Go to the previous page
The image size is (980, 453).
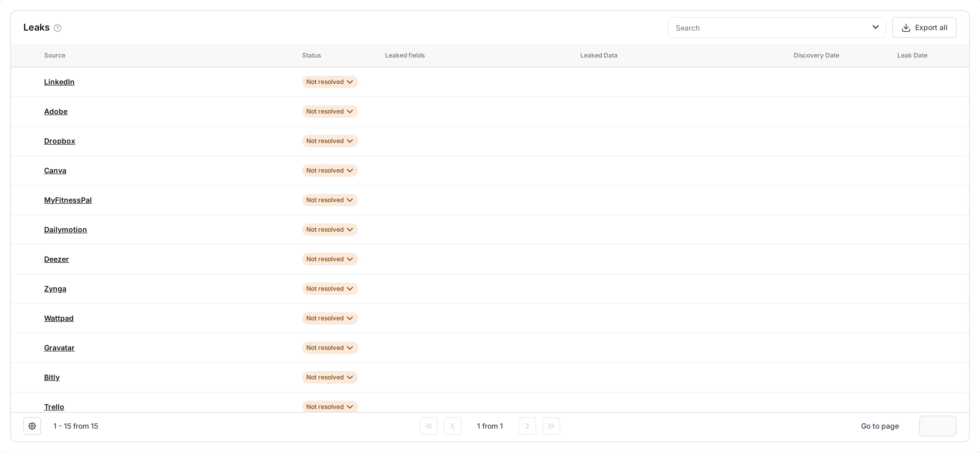[x=452, y=426]
